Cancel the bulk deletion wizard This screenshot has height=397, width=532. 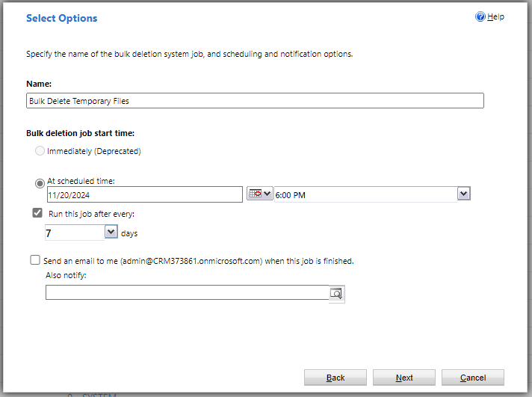pyautogui.click(x=473, y=378)
